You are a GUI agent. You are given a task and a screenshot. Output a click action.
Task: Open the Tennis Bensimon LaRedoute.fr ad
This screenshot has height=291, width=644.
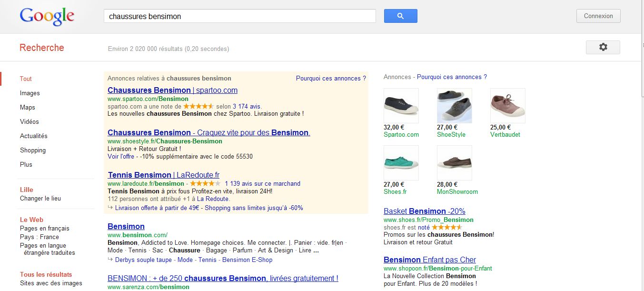[163, 175]
